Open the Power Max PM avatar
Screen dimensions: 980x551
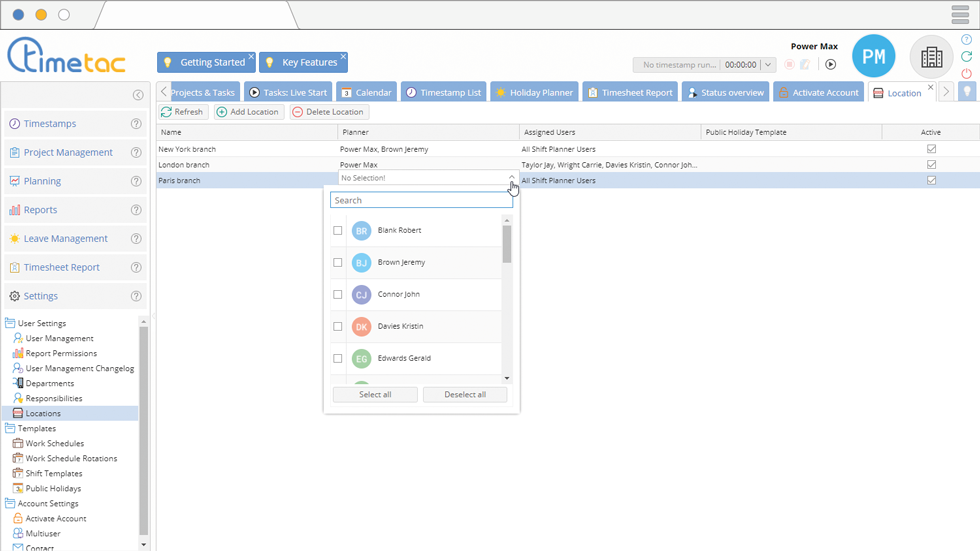point(873,57)
